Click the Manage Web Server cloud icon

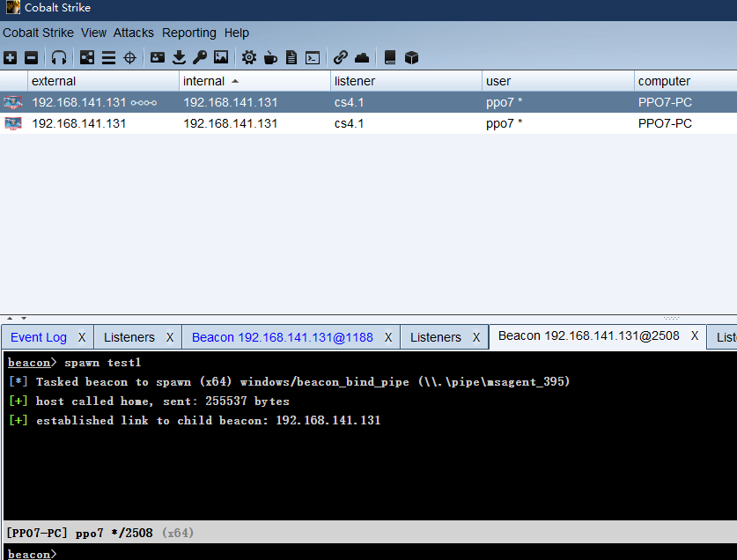coord(361,58)
